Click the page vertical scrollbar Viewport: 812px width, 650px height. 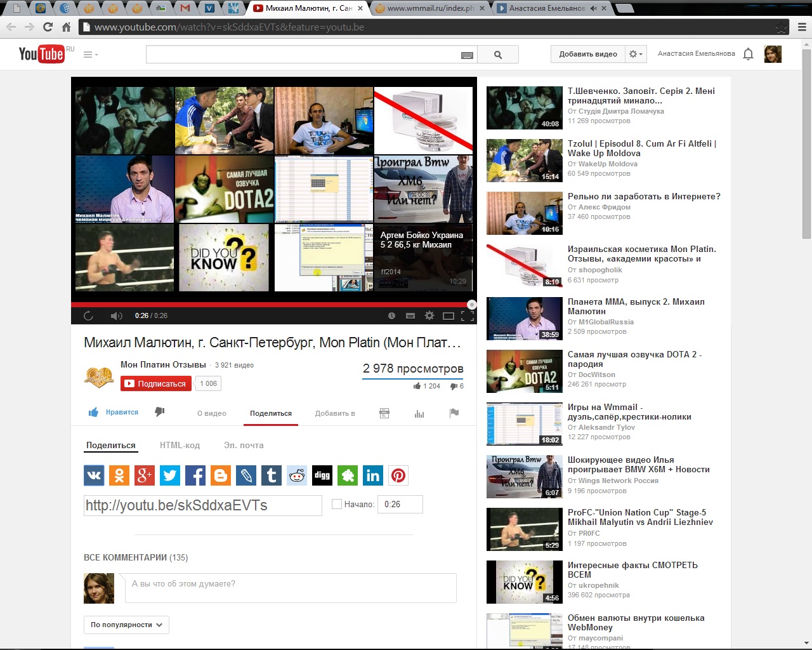coord(807,143)
